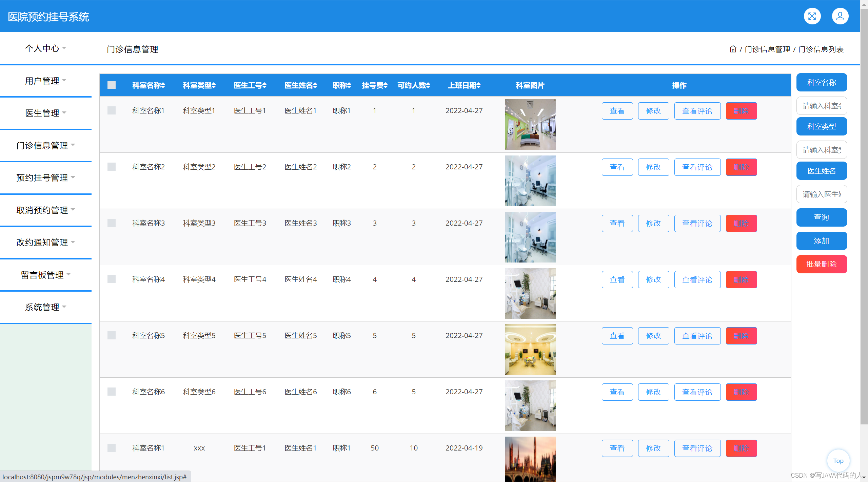
Task: Expand the 系统管理 sidebar menu
Action: 45,307
